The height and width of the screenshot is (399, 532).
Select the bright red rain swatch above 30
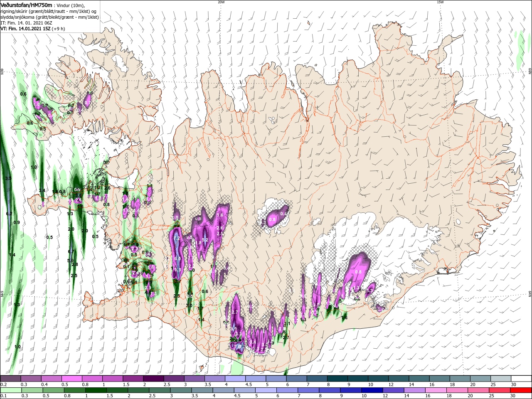tap(521, 390)
